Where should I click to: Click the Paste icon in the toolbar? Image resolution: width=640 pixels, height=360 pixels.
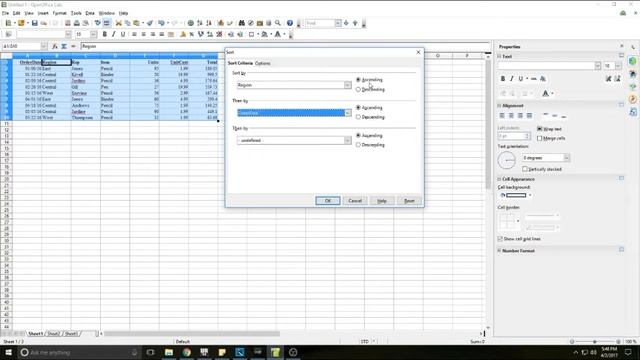[x=136, y=23]
